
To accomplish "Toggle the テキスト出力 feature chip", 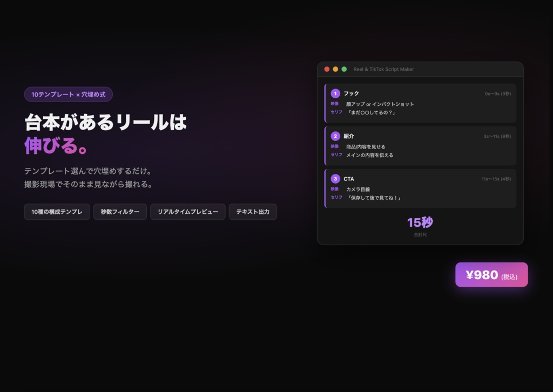I will pyautogui.click(x=253, y=212).
